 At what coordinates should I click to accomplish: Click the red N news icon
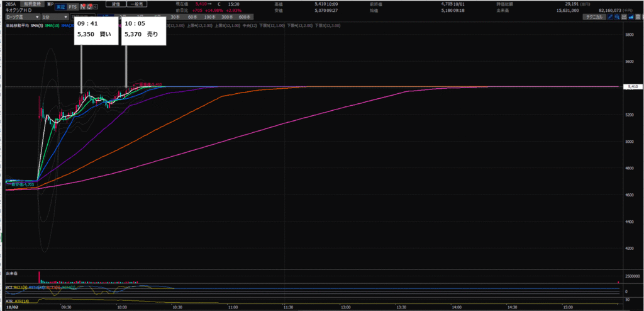click(x=82, y=6)
